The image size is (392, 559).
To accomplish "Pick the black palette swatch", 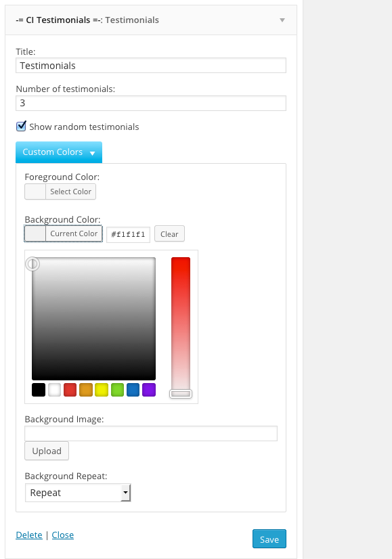I will click(39, 390).
